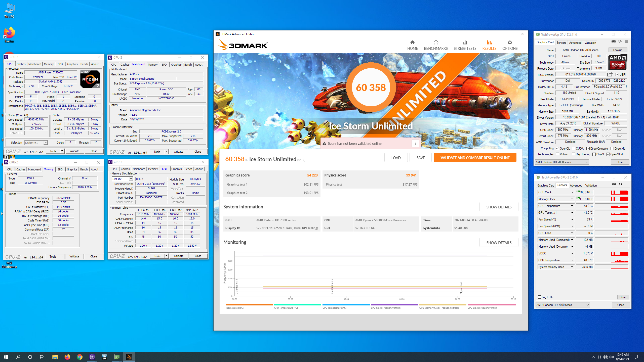
Task: Switch to CPU-Z on the taskbar
Action: coord(92,357)
